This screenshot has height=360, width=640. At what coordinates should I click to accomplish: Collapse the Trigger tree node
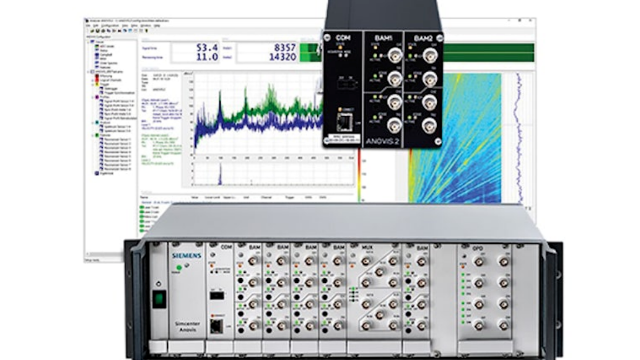[92, 84]
